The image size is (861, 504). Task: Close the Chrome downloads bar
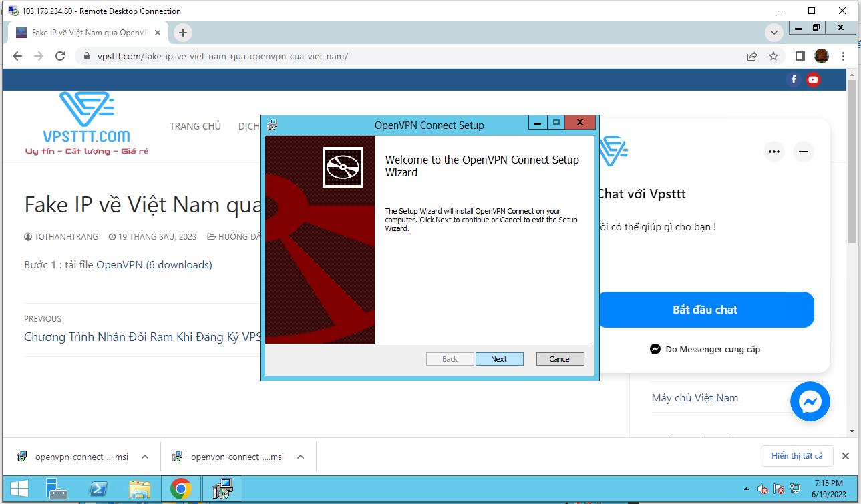click(x=845, y=456)
